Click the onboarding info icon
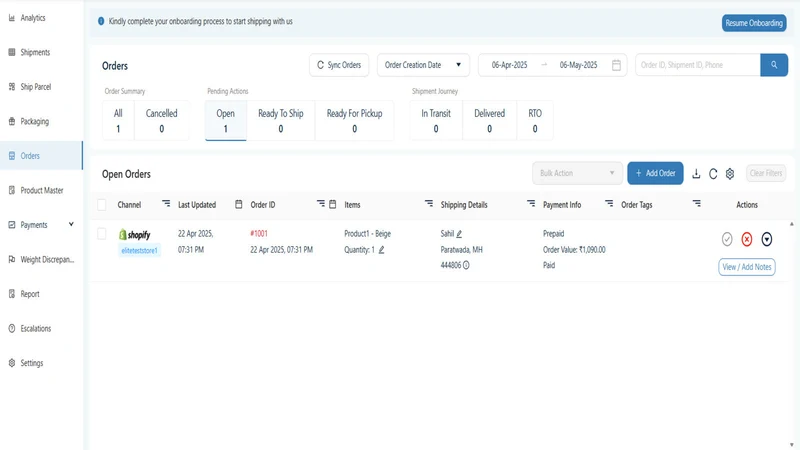Viewport: 800px width, 450px height. click(101, 21)
